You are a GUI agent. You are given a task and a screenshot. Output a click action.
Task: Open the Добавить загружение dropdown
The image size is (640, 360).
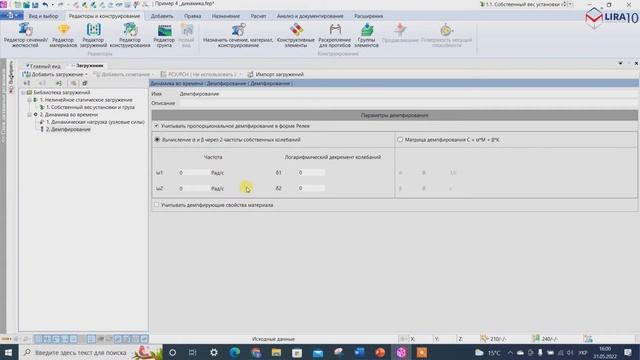pyautogui.click(x=55, y=74)
